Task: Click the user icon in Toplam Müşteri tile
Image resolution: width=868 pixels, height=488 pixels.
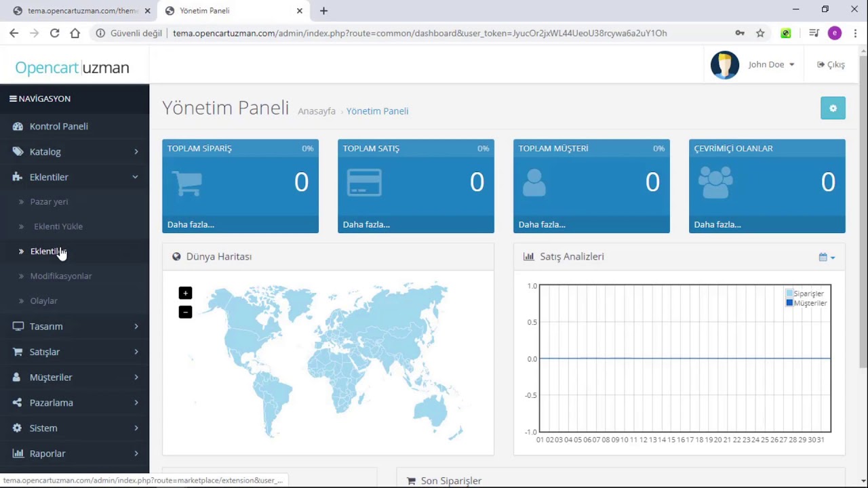Action: click(534, 182)
